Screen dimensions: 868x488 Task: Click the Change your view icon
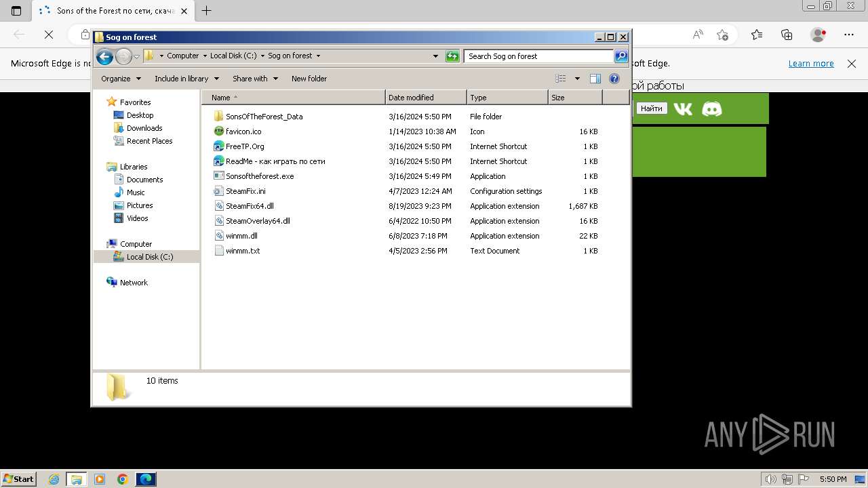[x=560, y=79]
